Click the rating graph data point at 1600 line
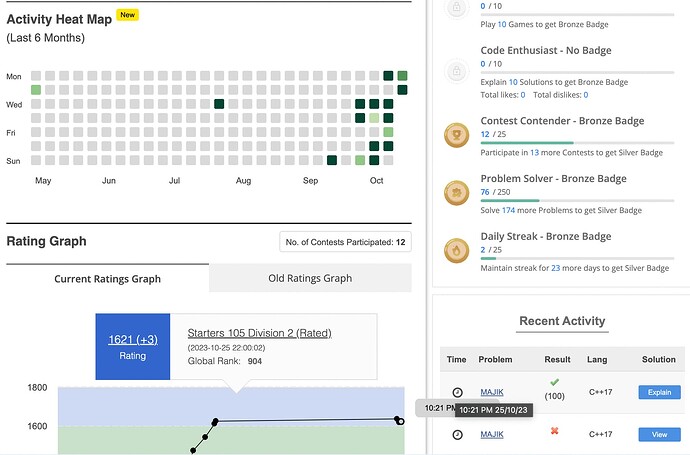Screen dimensions: 690x455 [215, 422]
